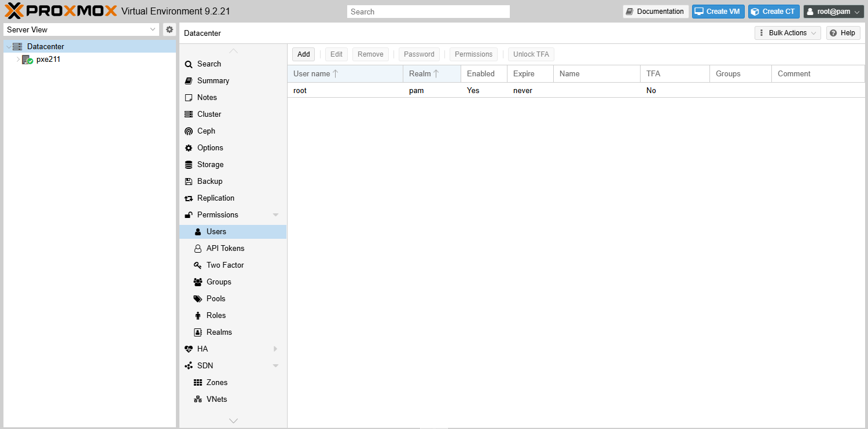Click the pxe211 node icon
Screen dimensions: 868x429
27,60
